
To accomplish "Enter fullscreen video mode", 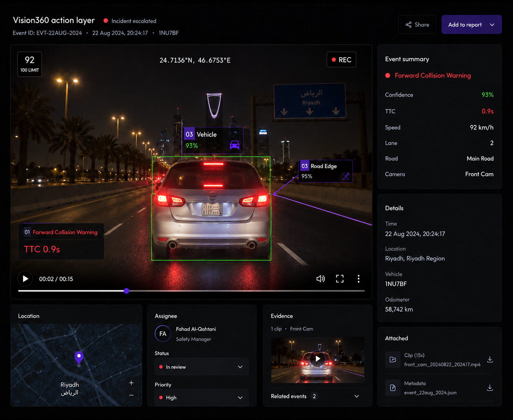I will (x=340, y=279).
